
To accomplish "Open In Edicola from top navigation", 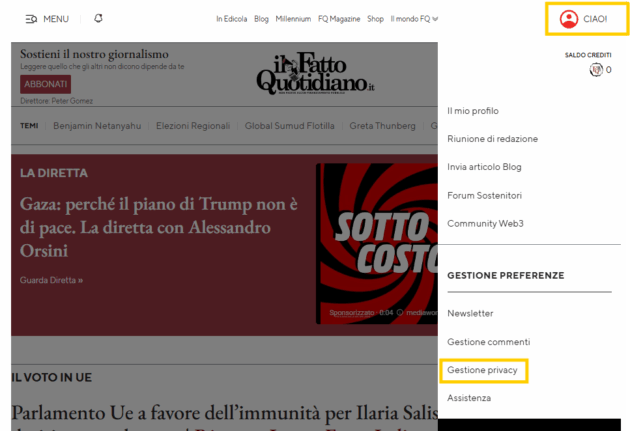I will (232, 19).
